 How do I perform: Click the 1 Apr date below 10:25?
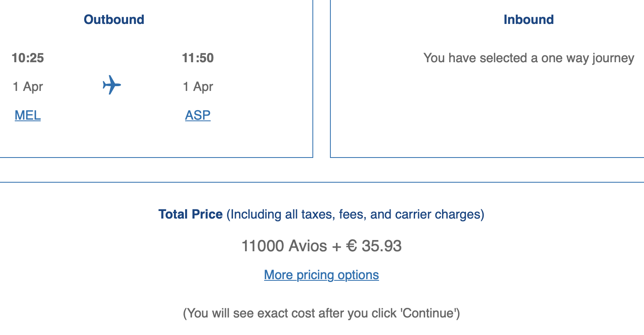28,87
